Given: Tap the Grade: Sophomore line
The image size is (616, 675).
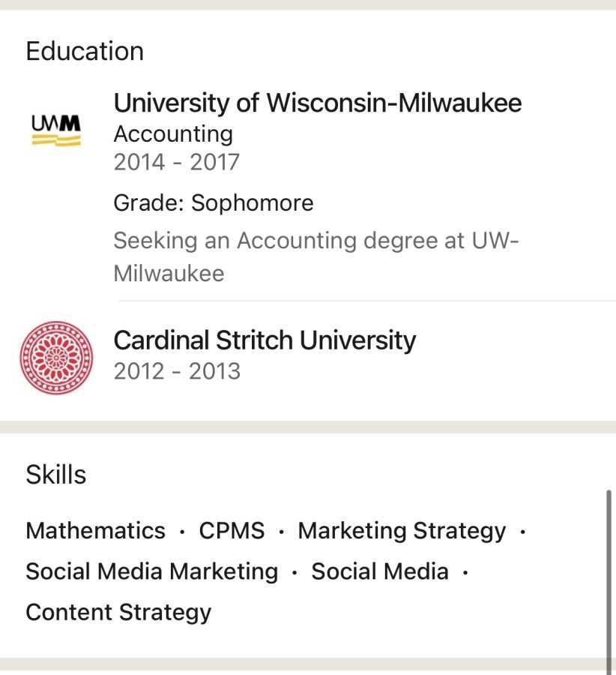Looking at the screenshot, I should point(214,203).
